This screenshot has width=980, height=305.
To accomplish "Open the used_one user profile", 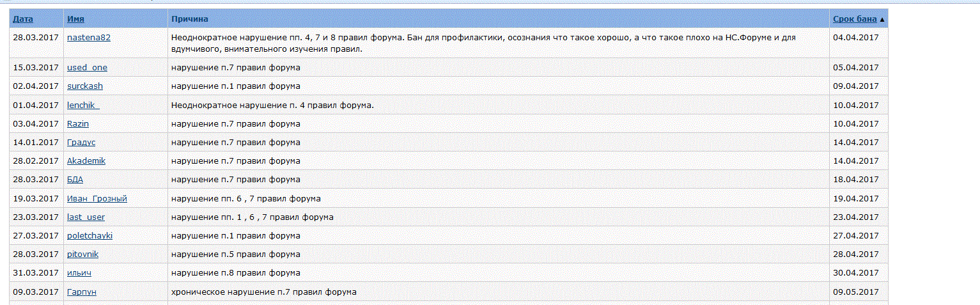I will pos(87,67).
